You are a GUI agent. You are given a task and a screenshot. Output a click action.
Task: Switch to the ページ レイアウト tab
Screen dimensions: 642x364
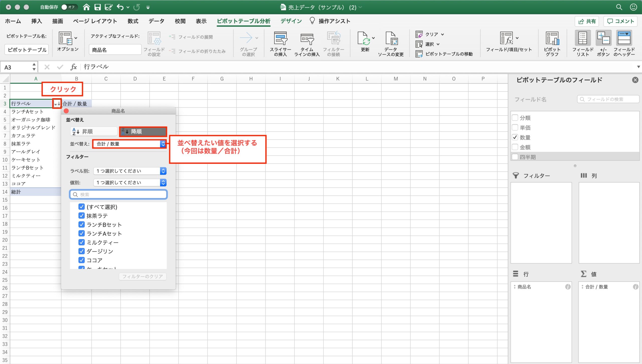[x=95, y=21]
